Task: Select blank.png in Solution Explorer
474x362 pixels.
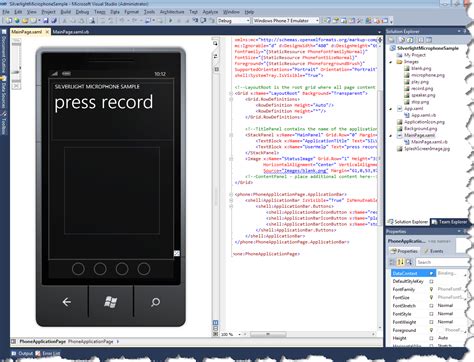Action: (421, 68)
